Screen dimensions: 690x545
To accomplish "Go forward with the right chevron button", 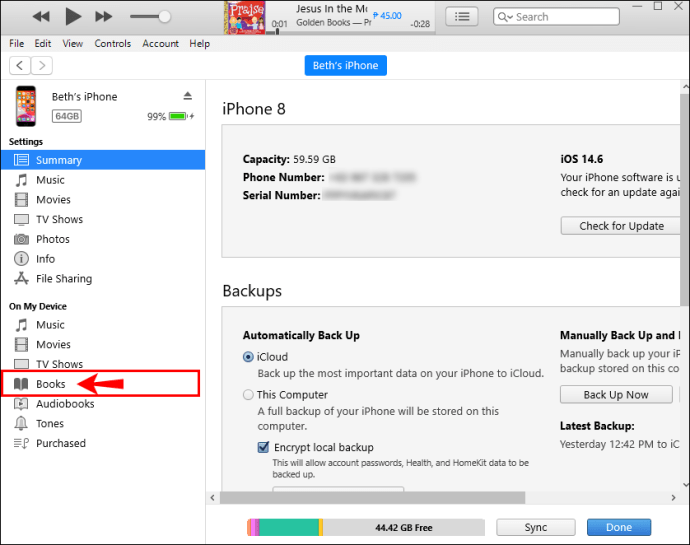I will tap(42, 66).
